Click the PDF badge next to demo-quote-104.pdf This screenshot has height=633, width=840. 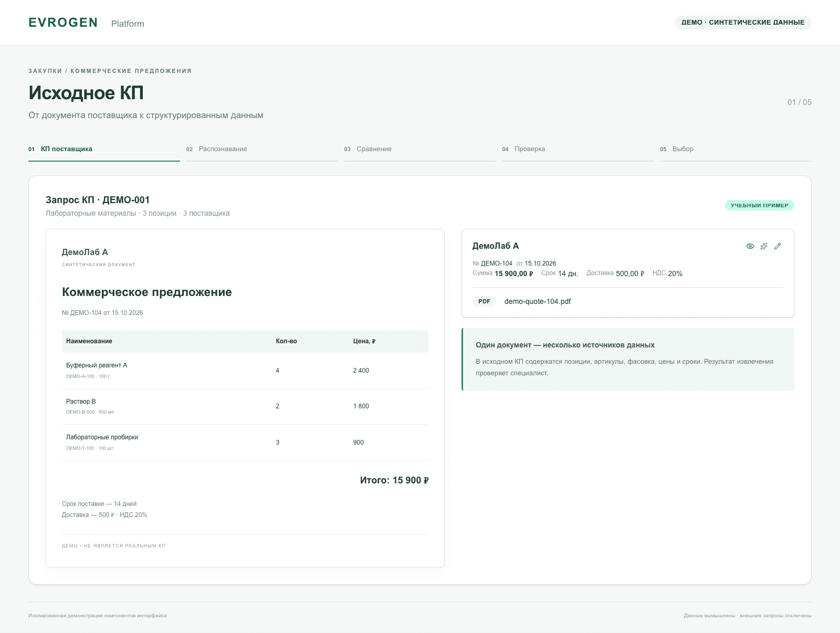tap(484, 301)
